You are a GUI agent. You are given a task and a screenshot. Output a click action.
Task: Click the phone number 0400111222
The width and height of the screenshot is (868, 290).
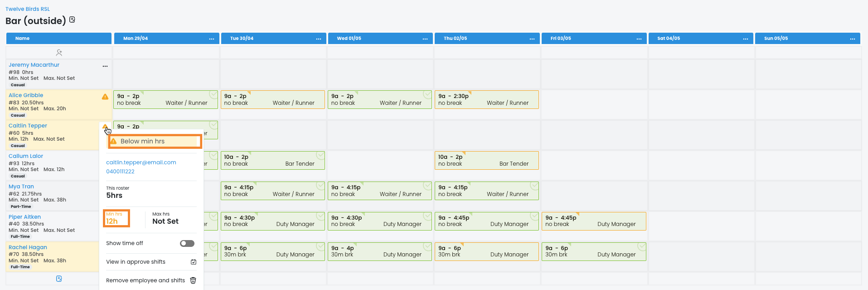(120, 172)
